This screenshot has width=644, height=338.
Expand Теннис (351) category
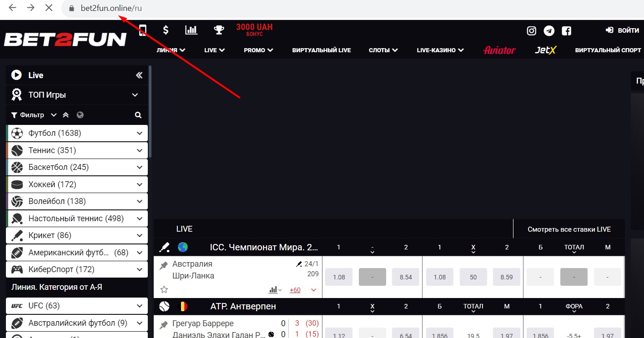[x=77, y=150]
